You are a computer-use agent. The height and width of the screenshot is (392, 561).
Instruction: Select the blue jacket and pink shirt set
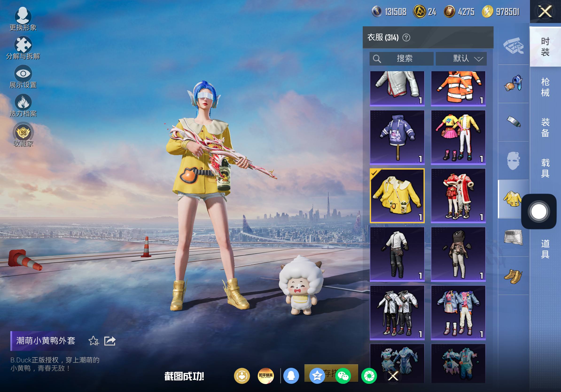[x=458, y=312]
